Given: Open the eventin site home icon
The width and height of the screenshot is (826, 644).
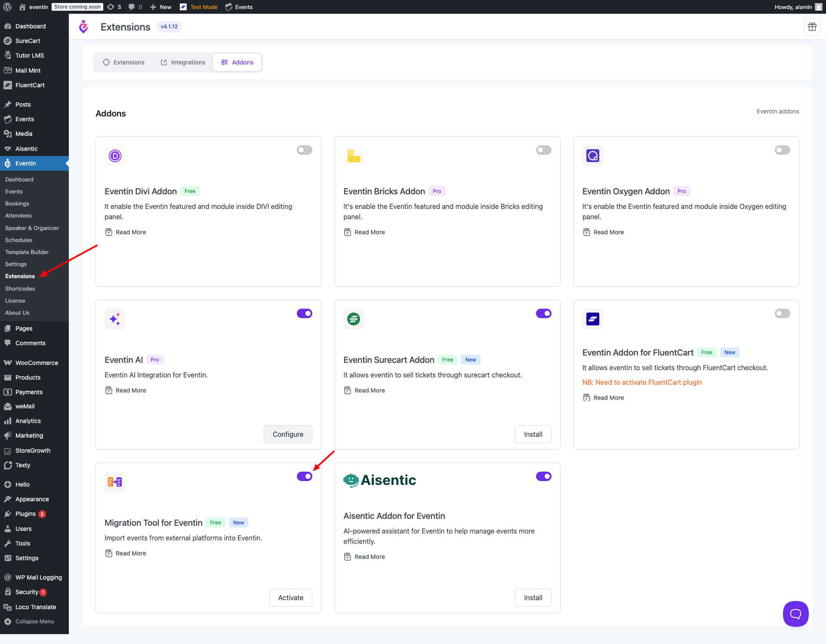Looking at the screenshot, I should pyautogui.click(x=22, y=7).
